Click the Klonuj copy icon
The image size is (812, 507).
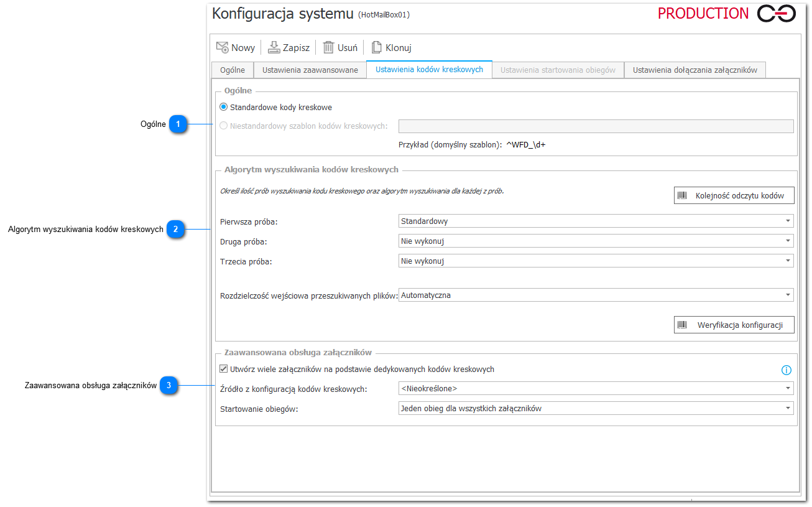point(376,47)
